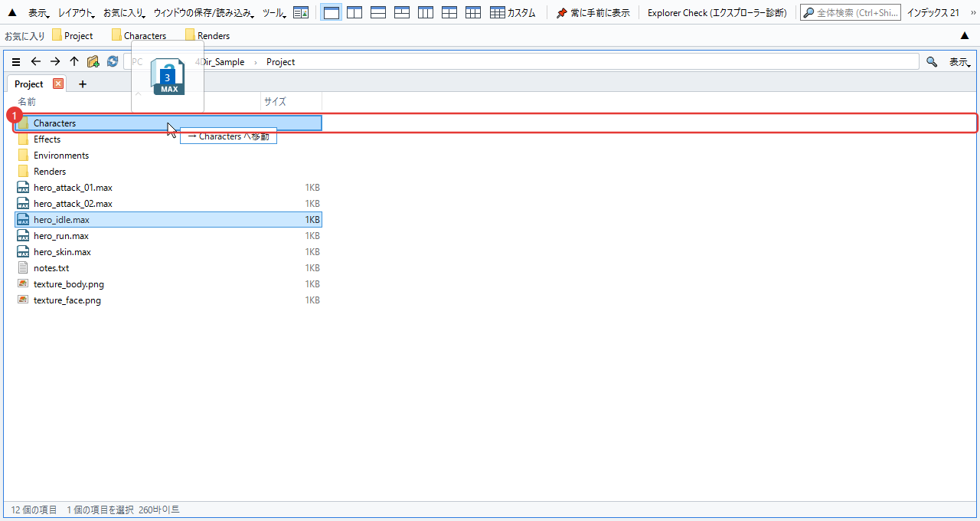
Task: Open the レイアウト menu
Action: click(x=77, y=13)
